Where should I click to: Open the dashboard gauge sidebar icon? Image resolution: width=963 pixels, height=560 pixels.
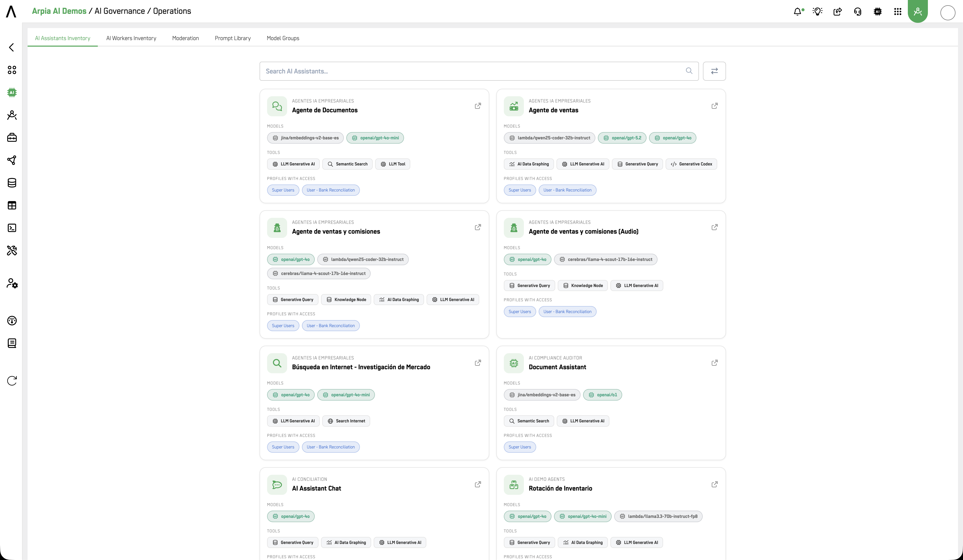click(12, 321)
